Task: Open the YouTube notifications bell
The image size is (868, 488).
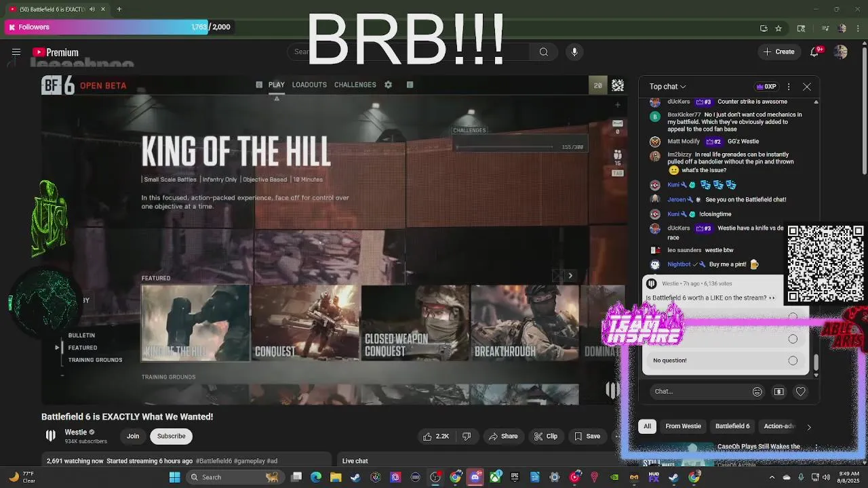Action: [x=816, y=52]
